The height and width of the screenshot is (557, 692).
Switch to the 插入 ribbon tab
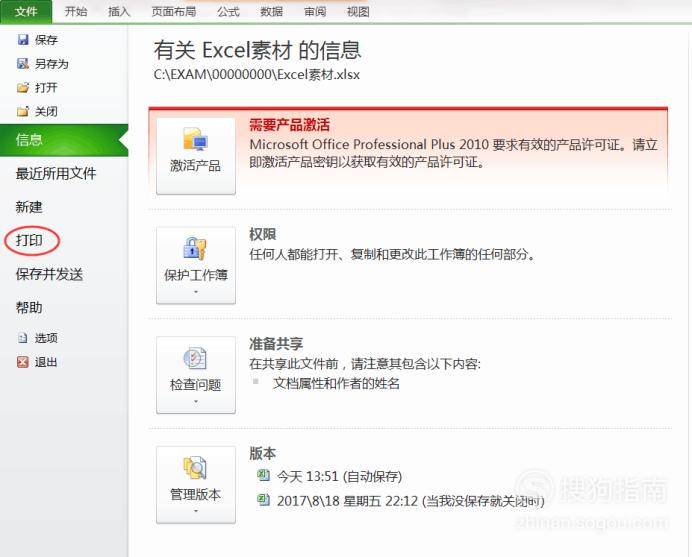(x=119, y=11)
